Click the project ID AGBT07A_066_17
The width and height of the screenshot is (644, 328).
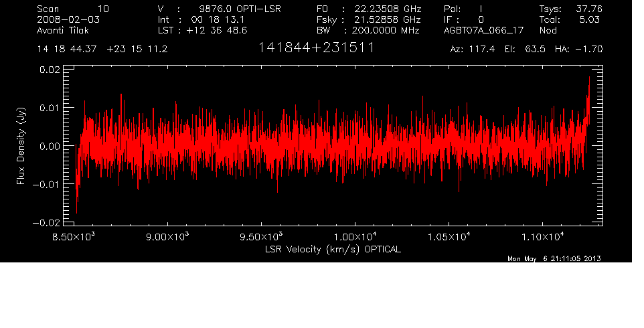click(484, 30)
